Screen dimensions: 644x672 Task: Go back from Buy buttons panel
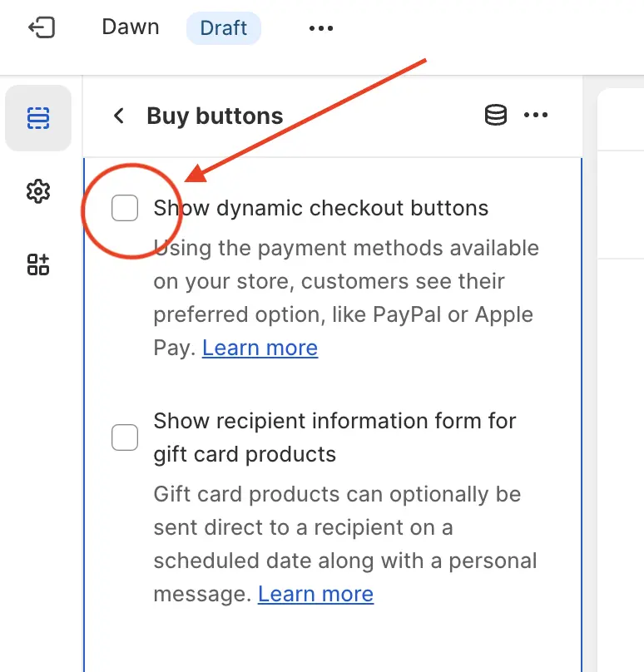point(119,116)
